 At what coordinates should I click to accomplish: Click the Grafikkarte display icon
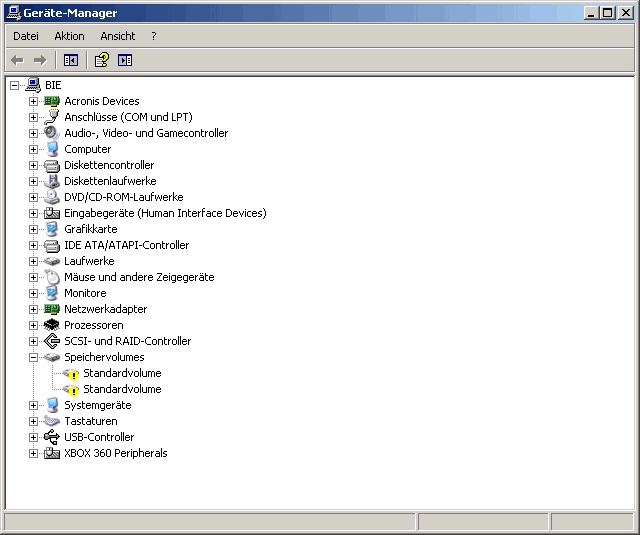(x=52, y=229)
